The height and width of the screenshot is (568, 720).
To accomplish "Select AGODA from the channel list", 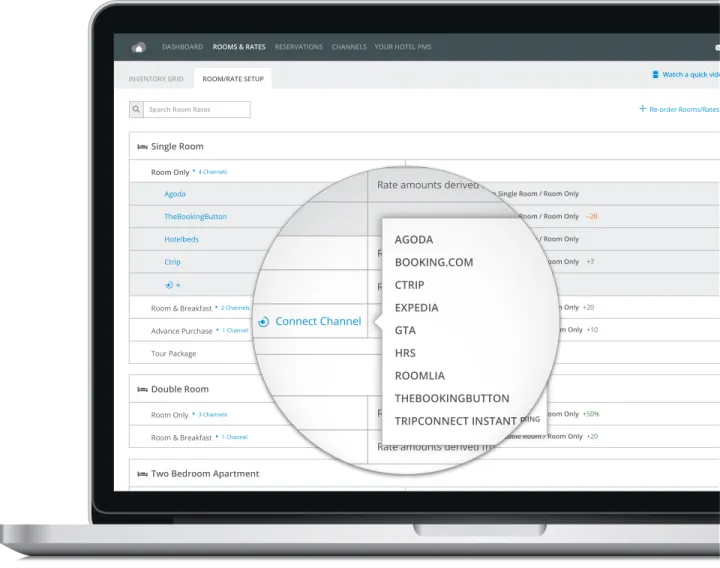I will [x=414, y=240].
